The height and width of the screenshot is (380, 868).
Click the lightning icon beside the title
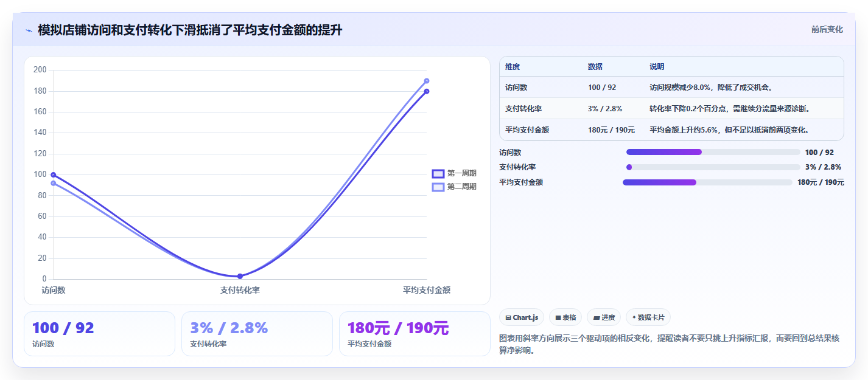point(29,30)
